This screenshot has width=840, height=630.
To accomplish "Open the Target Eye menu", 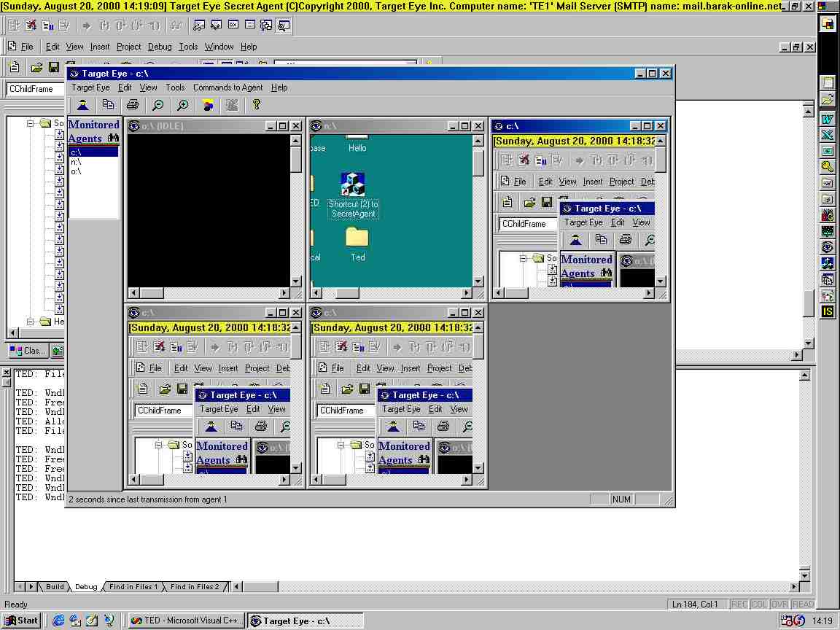I will 90,87.
